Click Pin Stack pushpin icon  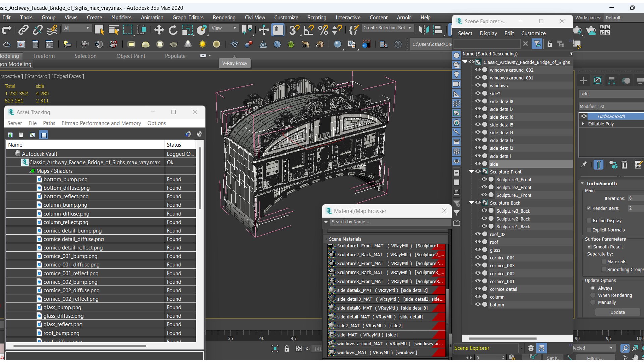click(x=584, y=165)
